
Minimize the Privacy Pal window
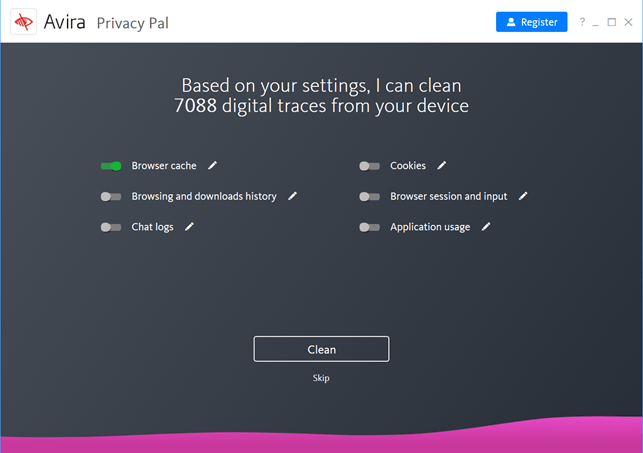(x=595, y=24)
